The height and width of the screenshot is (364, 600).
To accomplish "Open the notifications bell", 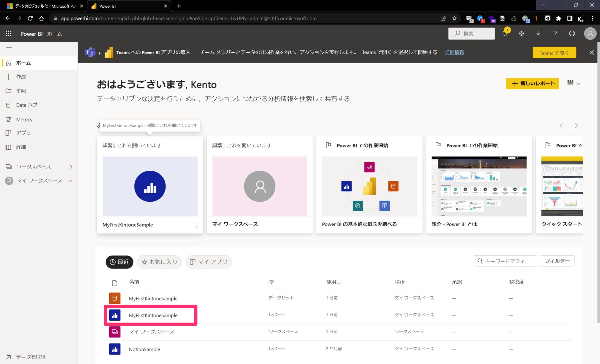I will point(504,33).
